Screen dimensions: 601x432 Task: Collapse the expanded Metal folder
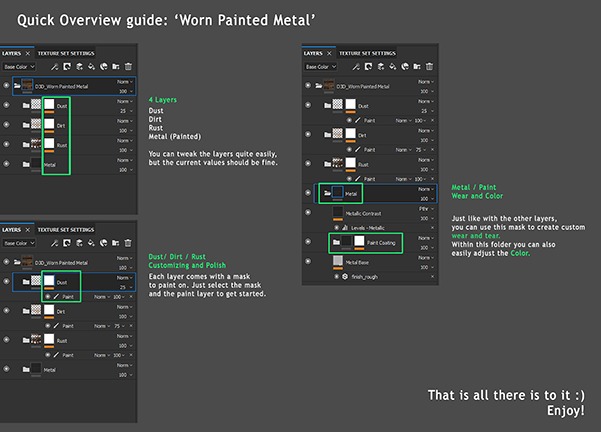pos(327,193)
